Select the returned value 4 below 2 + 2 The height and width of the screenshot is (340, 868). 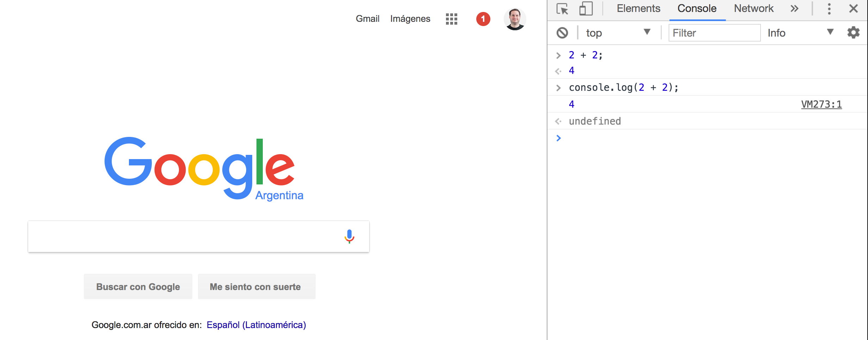571,71
